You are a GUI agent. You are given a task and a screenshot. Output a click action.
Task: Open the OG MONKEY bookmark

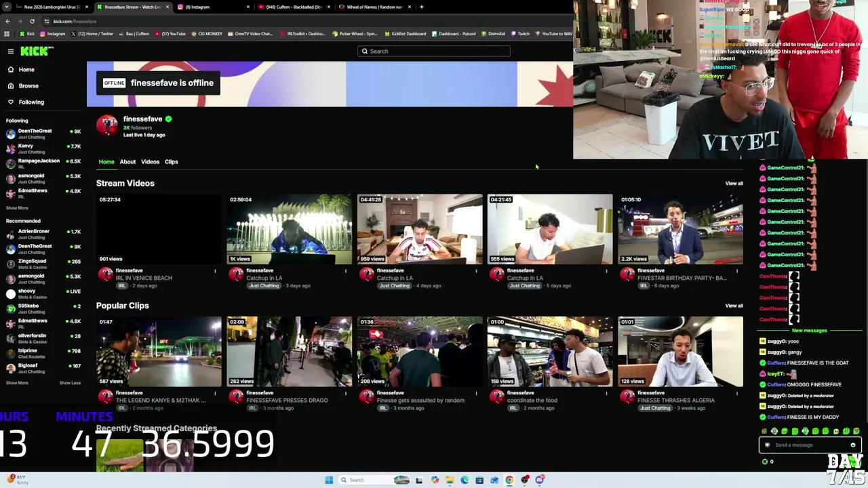207,34
